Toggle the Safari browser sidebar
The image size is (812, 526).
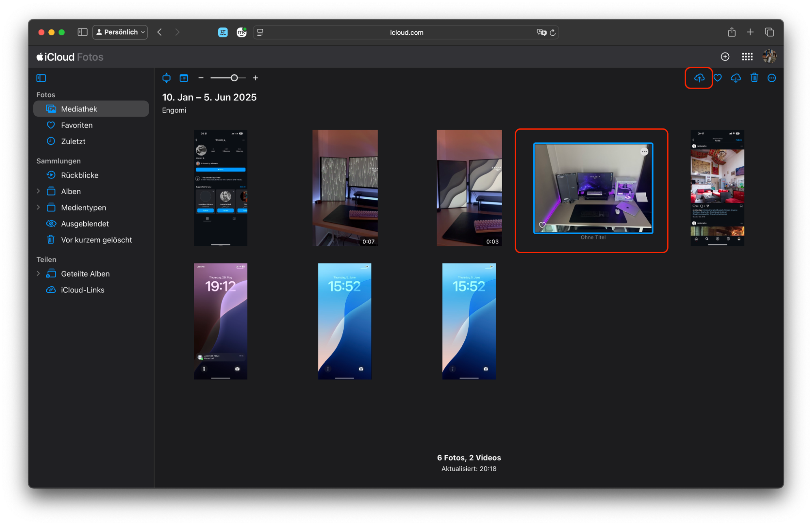[82, 32]
